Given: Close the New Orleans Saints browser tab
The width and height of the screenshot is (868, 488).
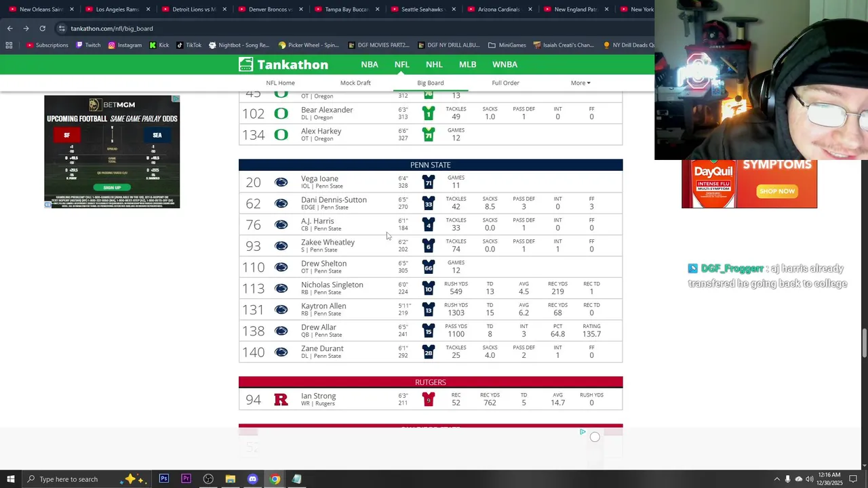Looking at the screenshot, I should [x=71, y=9].
